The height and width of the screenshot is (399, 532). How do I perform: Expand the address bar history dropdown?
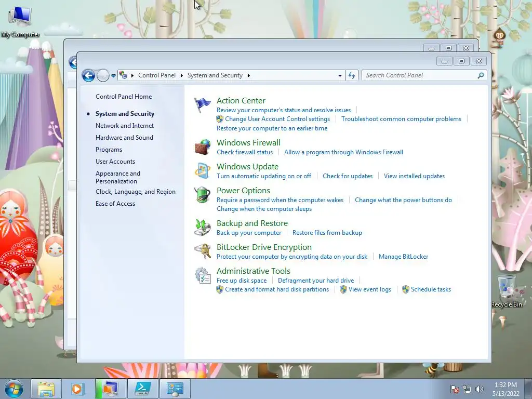(340, 76)
